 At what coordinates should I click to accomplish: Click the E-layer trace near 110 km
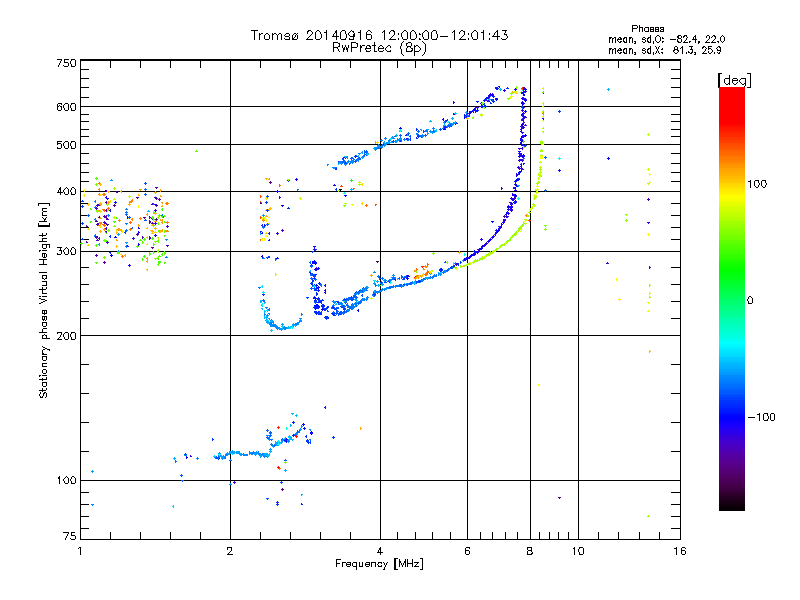point(242,454)
